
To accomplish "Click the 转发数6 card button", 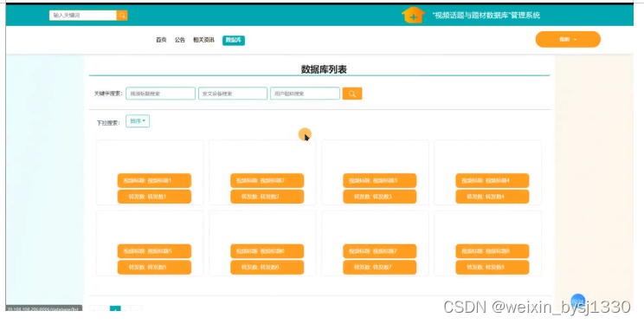I will [267, 268].
